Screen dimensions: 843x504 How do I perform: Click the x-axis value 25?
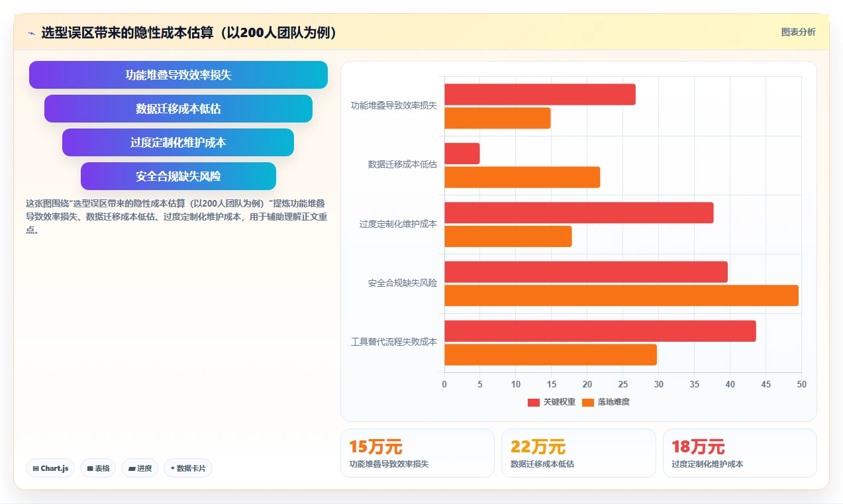[622, 384]
